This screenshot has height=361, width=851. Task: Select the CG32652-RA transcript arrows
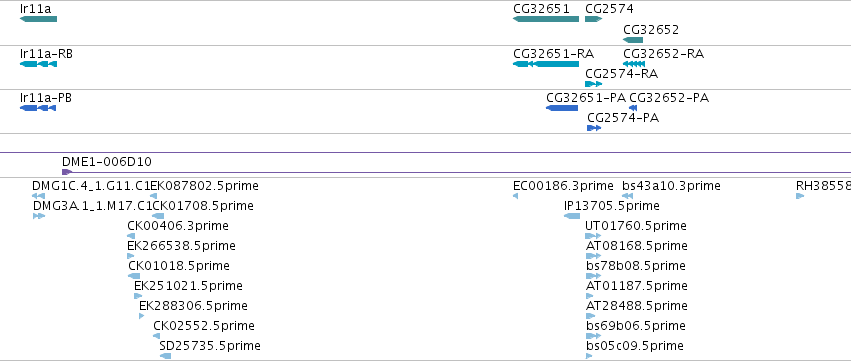coord(634,64)
